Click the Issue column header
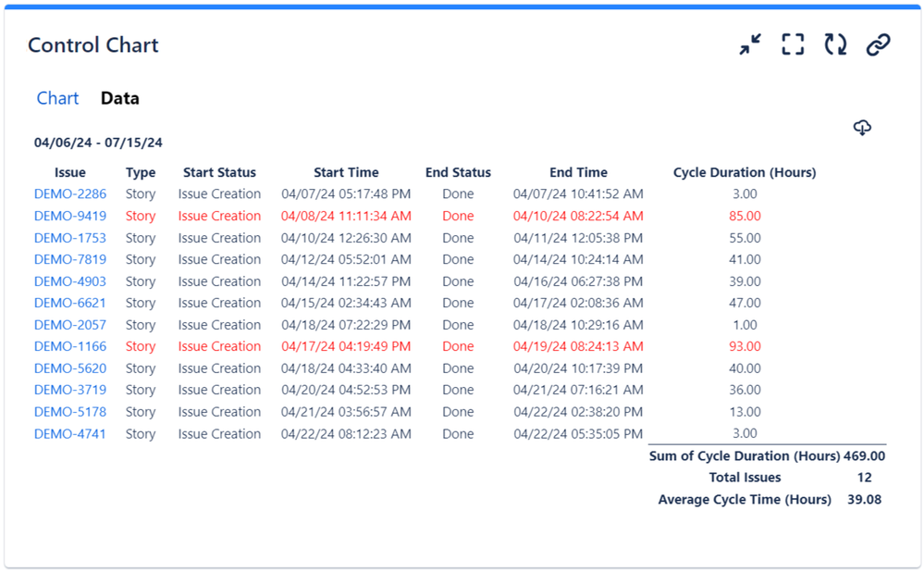The height and width of the screenshot is (573, 924). 70,172
